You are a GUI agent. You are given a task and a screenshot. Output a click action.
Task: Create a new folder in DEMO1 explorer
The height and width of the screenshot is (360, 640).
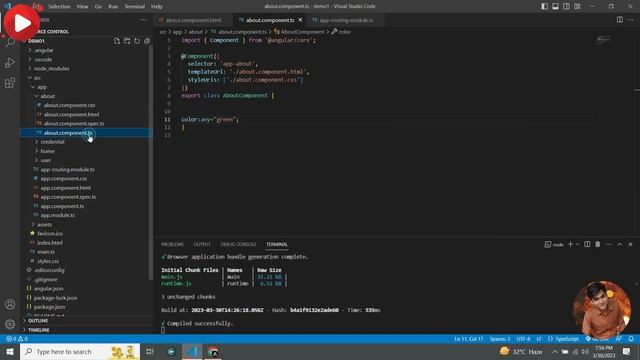[127, 41]
